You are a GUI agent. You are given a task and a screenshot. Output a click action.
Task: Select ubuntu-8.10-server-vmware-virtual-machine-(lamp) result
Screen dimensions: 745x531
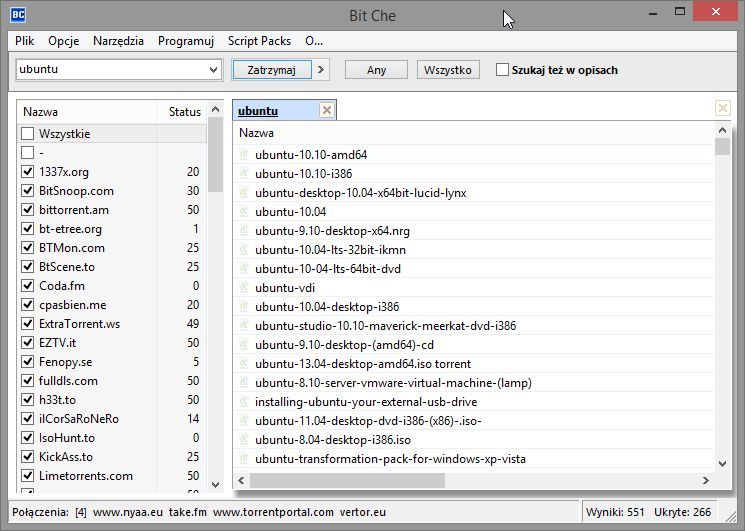click(474, 383)
